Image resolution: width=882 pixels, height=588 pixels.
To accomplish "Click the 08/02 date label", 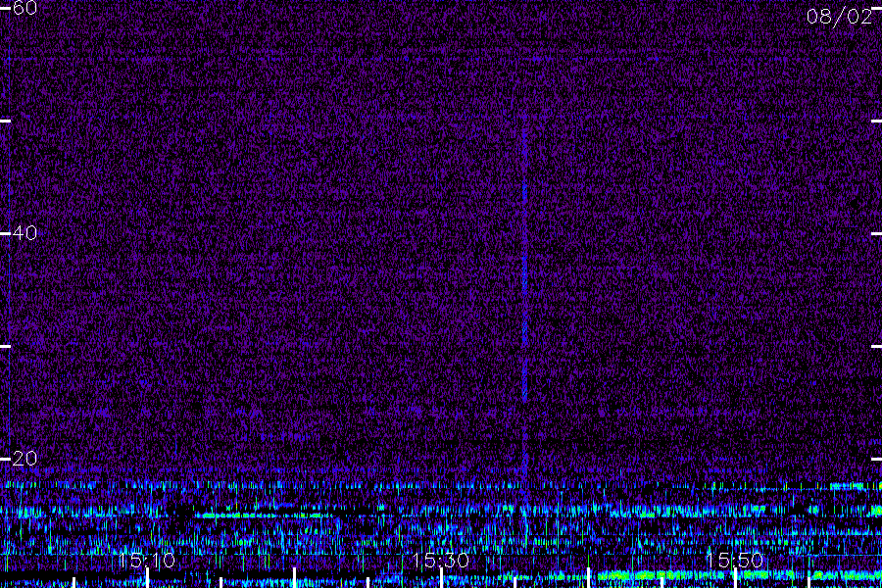I will click(x=839, y=17).
